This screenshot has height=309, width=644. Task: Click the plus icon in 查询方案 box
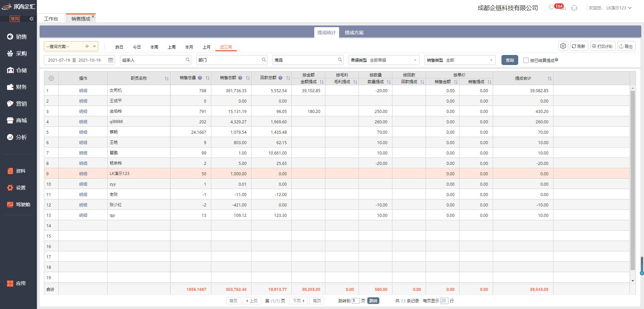coord(87,46)
